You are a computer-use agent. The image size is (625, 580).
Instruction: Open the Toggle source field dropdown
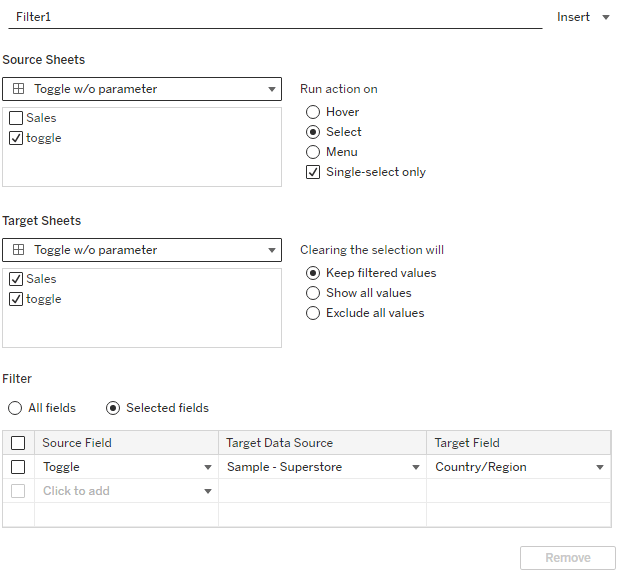tap(207, 467)
